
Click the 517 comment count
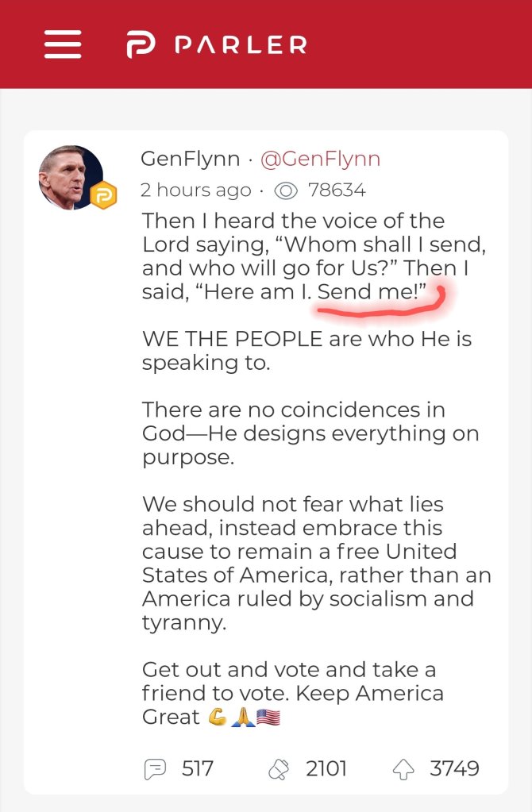click(x=198, y=768)
